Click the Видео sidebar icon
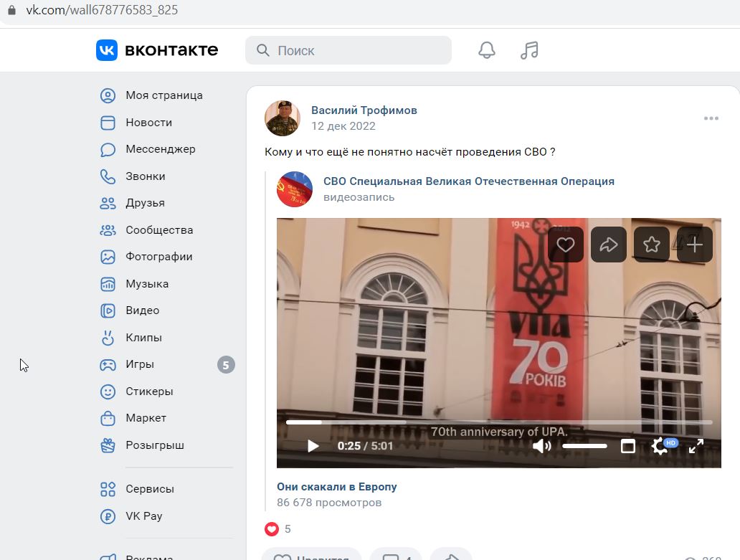 (108, 310)
